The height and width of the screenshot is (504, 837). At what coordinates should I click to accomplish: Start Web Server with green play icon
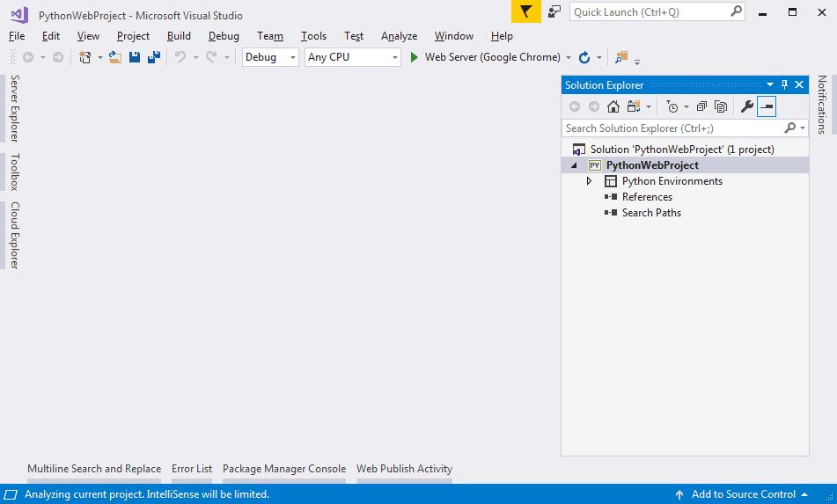[x=414, y=57]
